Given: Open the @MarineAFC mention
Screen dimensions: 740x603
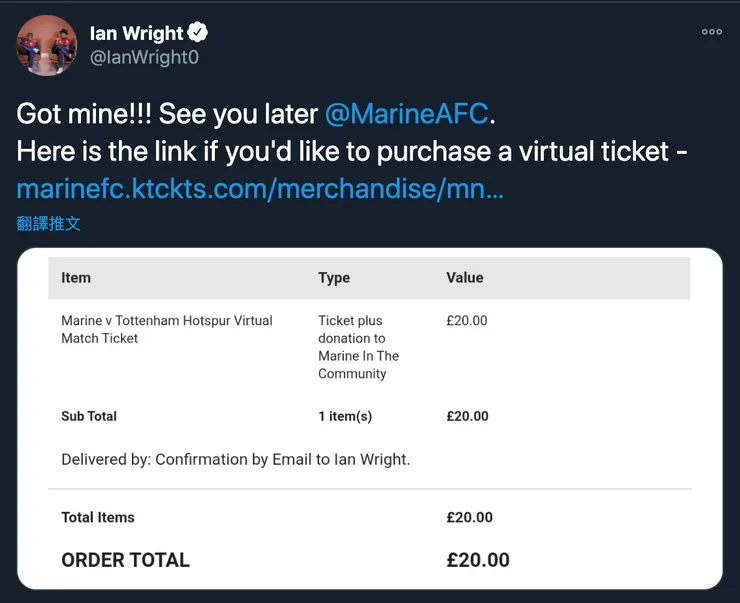Looking at the screenshot, I should pyautogui.click(x=407, y=113).
